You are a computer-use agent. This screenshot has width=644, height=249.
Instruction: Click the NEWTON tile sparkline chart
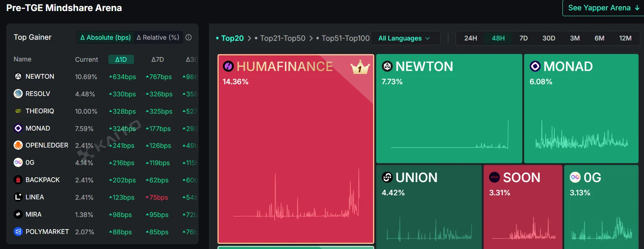pos(449,134)
